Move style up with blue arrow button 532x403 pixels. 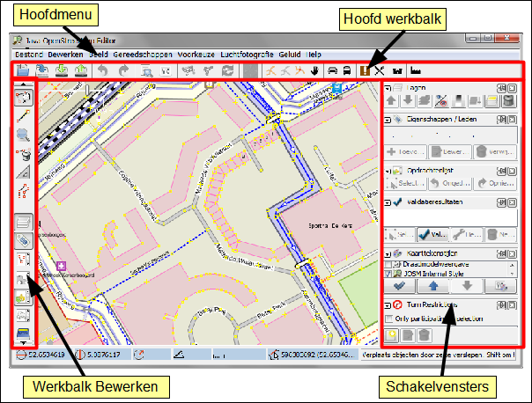[x=433, y=286]
